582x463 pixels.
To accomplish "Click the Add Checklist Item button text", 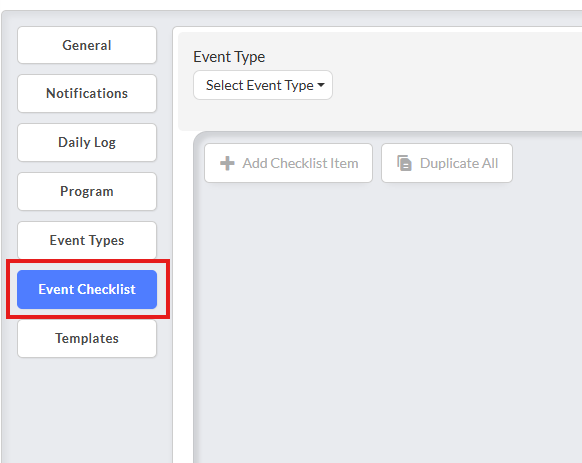I will [300, 163].
